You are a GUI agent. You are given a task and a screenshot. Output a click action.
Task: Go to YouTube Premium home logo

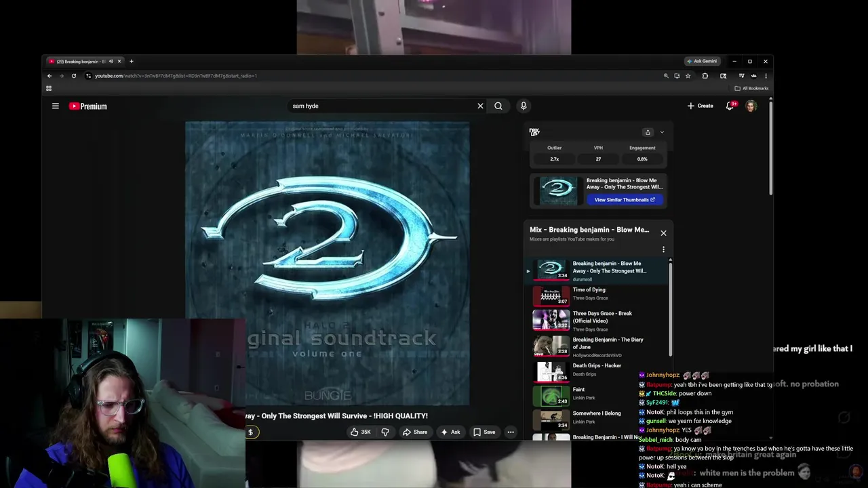tap(88, 106)
